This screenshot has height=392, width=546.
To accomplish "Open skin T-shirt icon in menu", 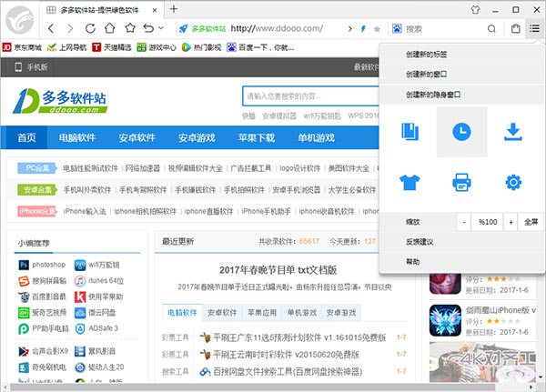I will tap(409, 182).
